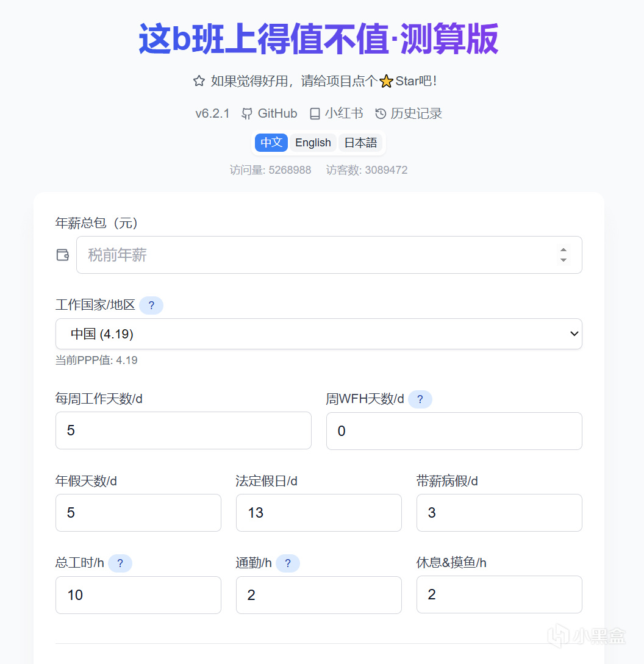
Task: Switch language to English
Action: click(313, 142)
